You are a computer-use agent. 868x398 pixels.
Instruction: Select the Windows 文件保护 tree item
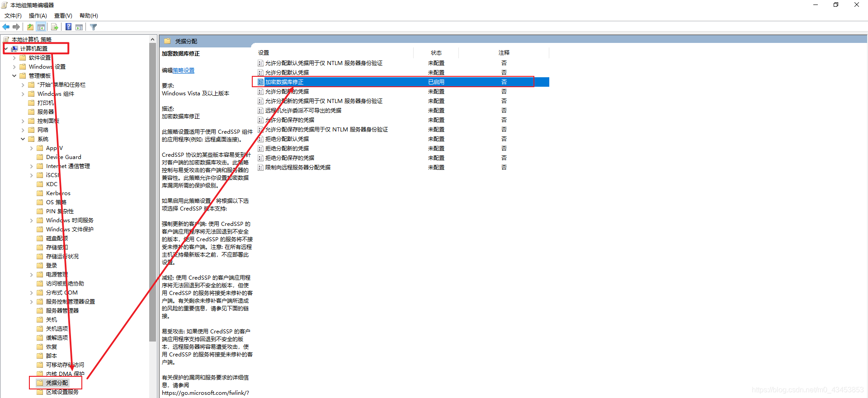tap(70, 229)
